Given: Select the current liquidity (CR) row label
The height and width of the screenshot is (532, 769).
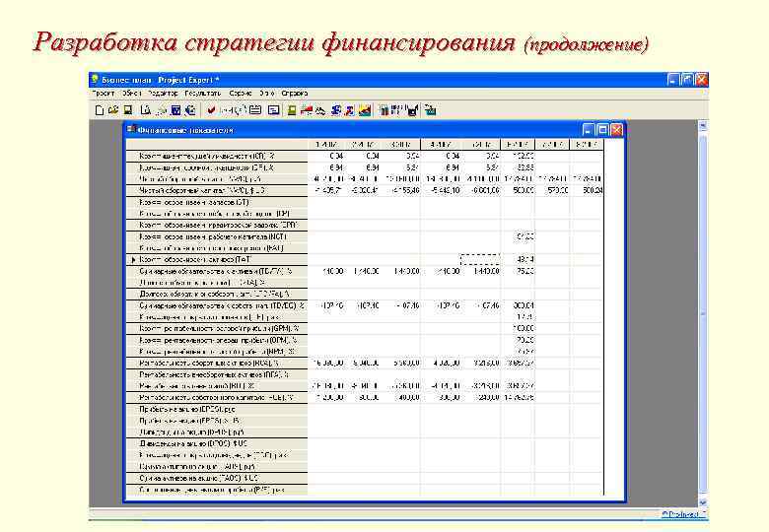Looking at the screenshot, I should (x=217, y=157).
